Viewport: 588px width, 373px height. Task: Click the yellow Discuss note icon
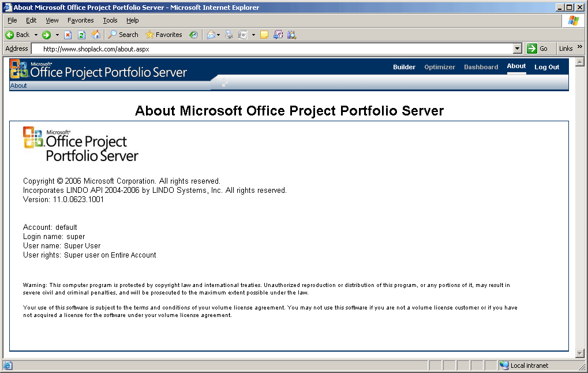[264, 35]
